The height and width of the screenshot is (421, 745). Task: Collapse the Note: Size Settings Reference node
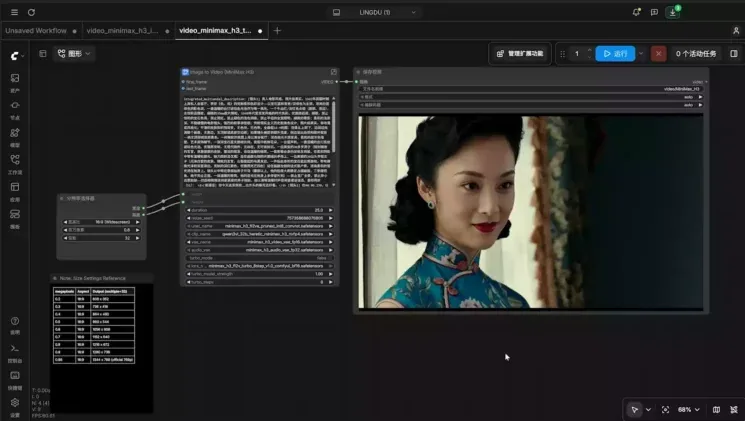click(55, 278)
